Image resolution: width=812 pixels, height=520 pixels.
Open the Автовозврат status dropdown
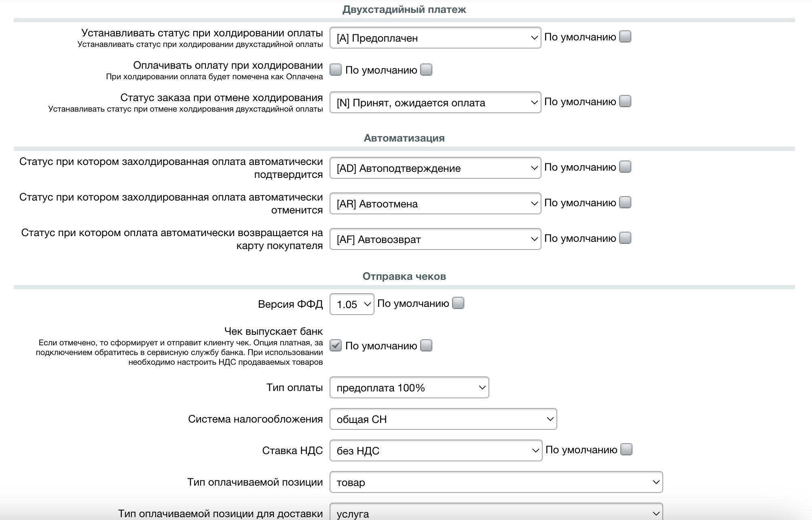click(435, 239)
